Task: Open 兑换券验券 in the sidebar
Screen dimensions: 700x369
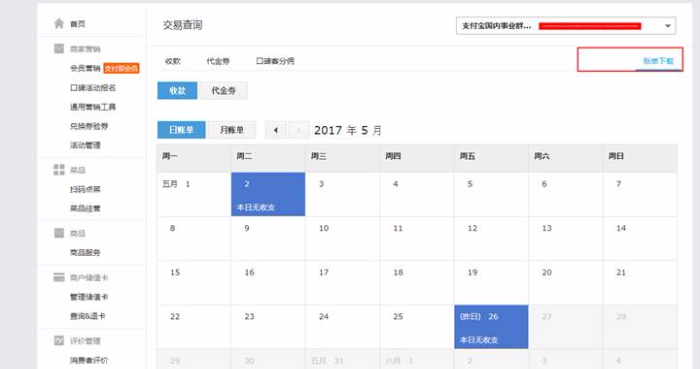Action: click(89, 126)
